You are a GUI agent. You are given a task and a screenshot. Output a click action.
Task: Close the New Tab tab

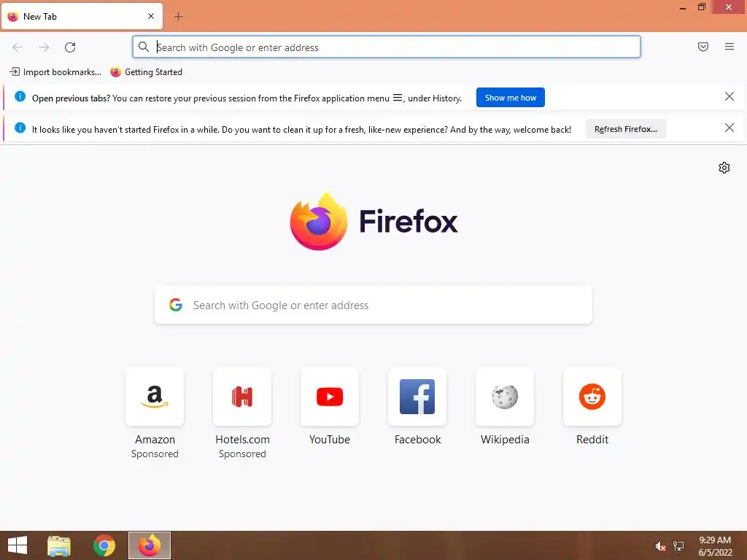coord(151,16)
